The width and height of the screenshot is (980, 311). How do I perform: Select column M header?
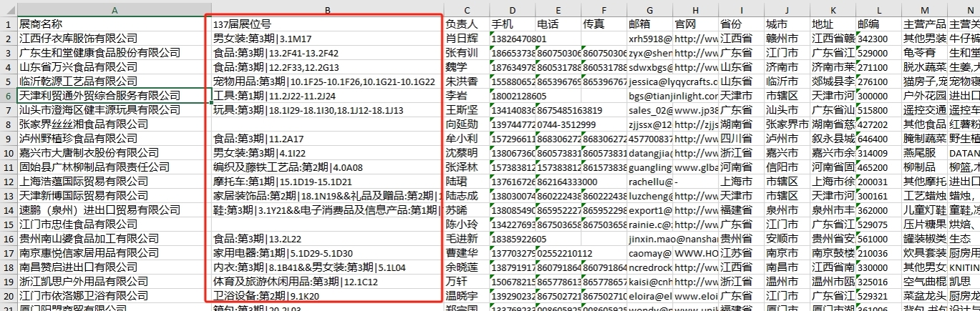pyautogui.click(x=924, y=10)
